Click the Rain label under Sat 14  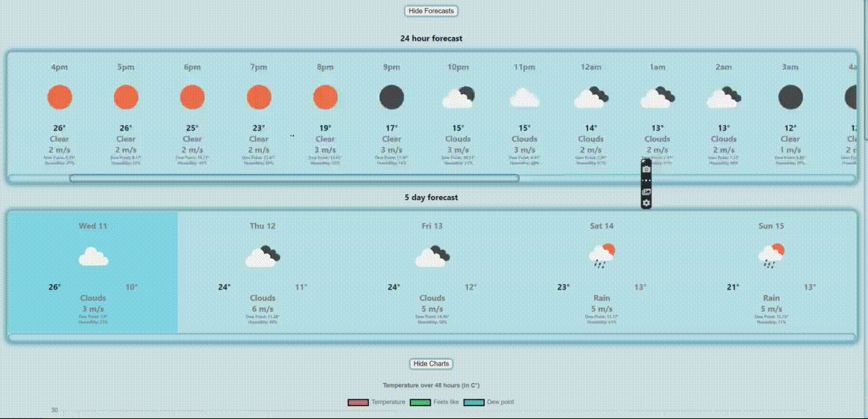click(x=601, y=298)
